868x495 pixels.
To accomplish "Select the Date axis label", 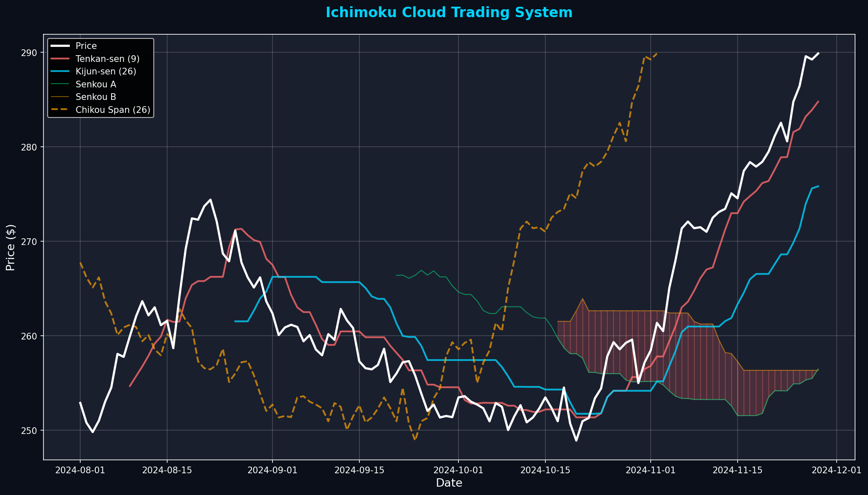I will click(x=449, y=483).
